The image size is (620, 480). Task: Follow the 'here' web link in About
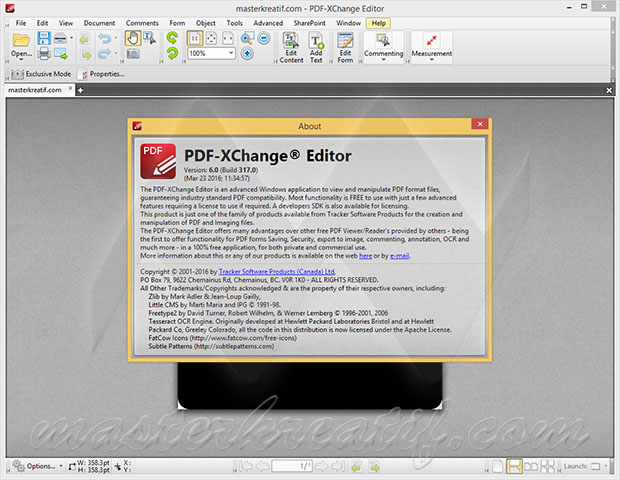click(365, 256)
